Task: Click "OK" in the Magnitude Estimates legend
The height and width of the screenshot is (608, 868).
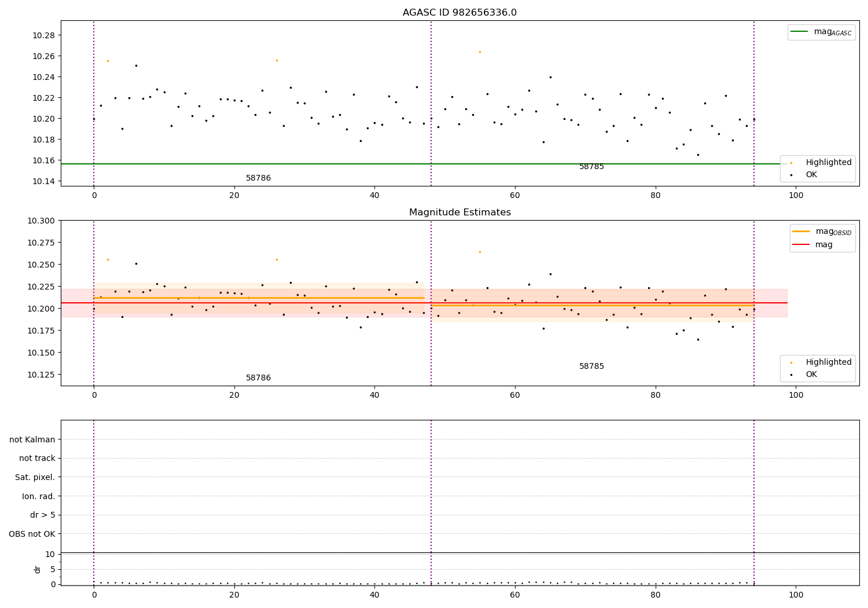Action: (x=812, y=374)
